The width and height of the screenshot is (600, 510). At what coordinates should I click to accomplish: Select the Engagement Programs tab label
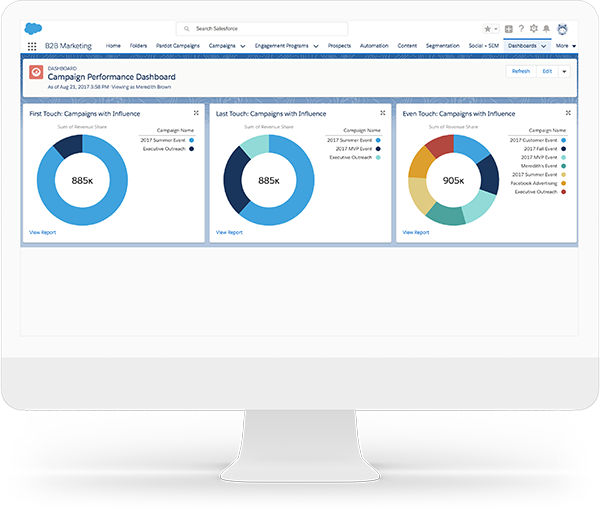click(x=282, y=46)
